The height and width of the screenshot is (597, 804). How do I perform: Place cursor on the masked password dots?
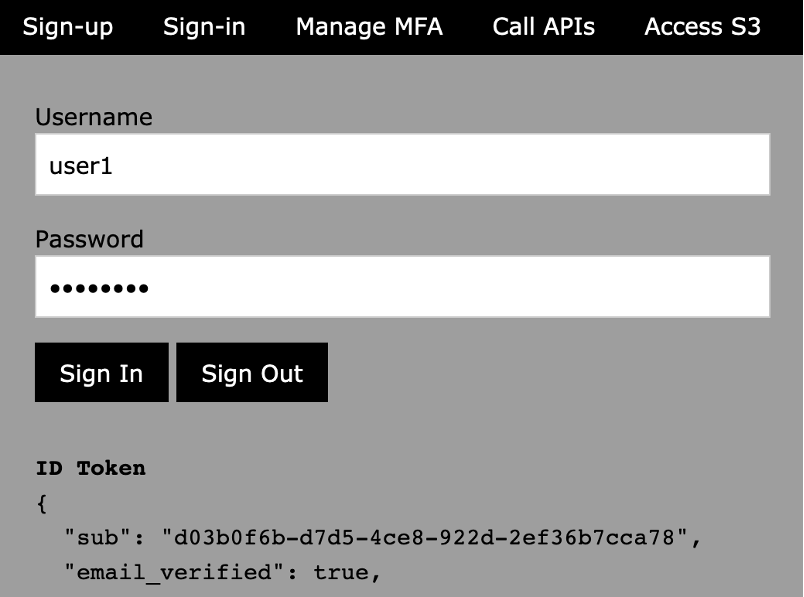99,288
